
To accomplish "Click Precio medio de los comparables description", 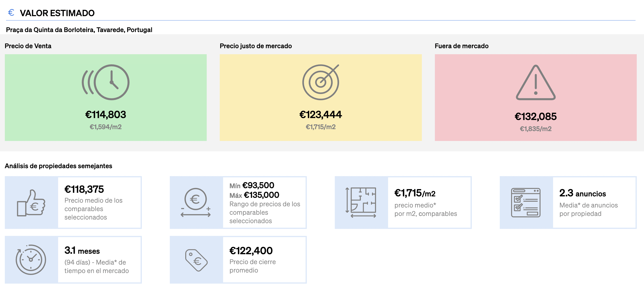I will click(94, 209).
